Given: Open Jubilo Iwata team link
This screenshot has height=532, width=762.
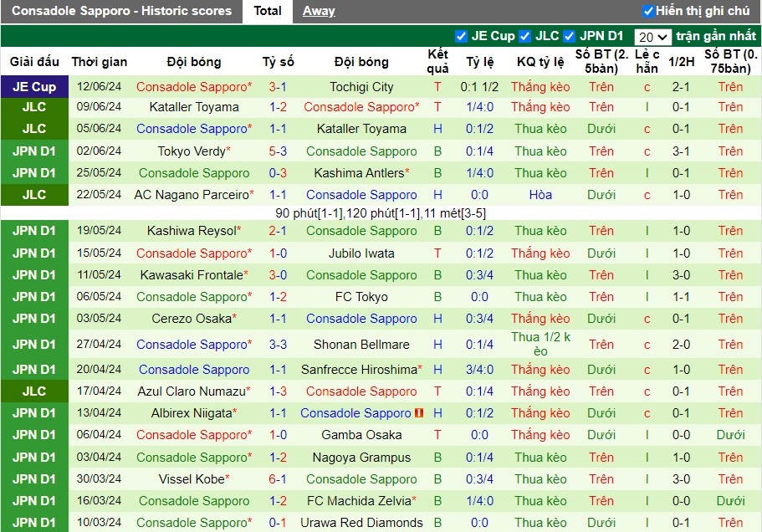Looking at the screenshot, I should [361, 253].
